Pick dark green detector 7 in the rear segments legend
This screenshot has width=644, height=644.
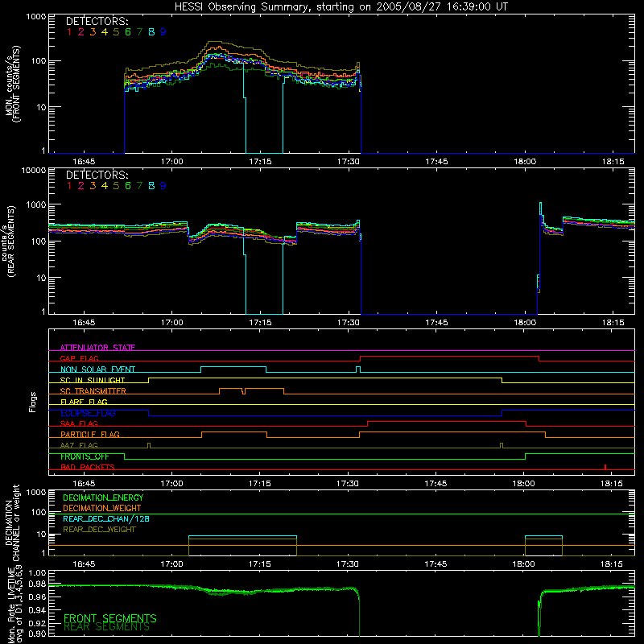(139, 186)
